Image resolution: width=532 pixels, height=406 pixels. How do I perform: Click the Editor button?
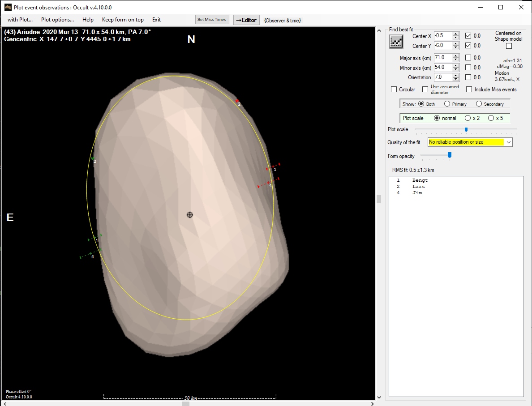click(x=246, y=20)
